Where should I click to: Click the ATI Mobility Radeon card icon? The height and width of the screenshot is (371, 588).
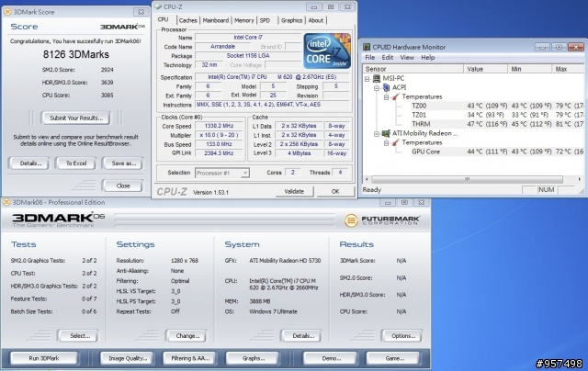click(x=386, y=133)
